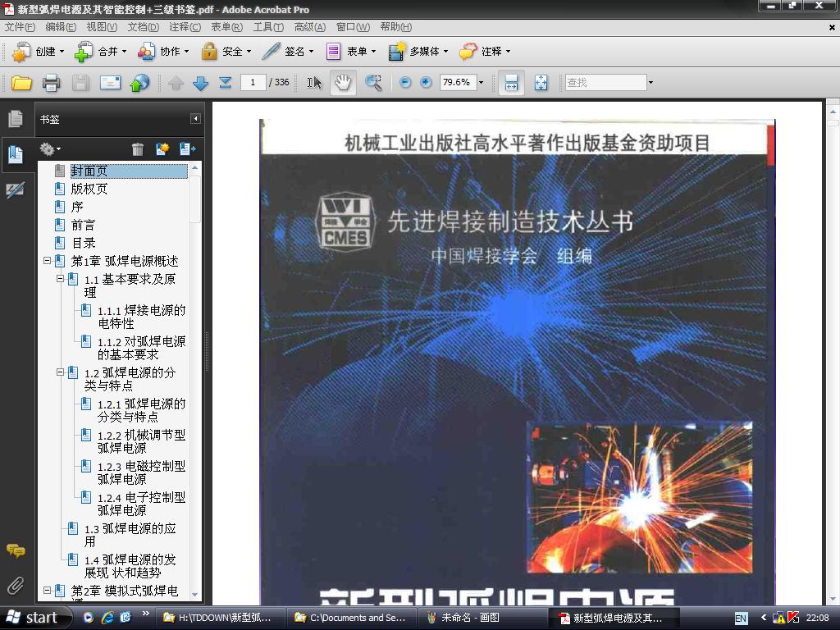840x630 pixels.
Task: Open the 多媒体 (Multimedia) toolbar menu
Action: (418, 52)
